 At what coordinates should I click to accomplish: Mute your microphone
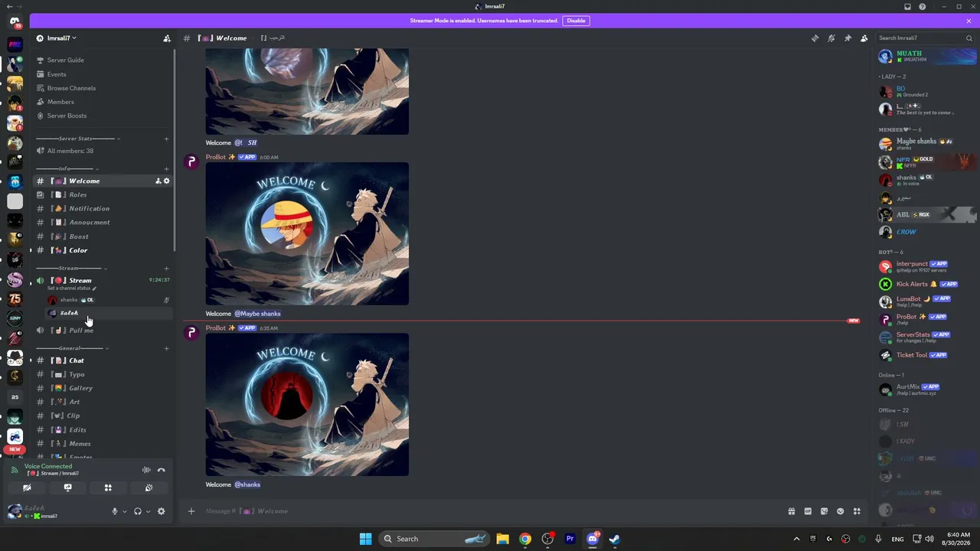point(115,511)
